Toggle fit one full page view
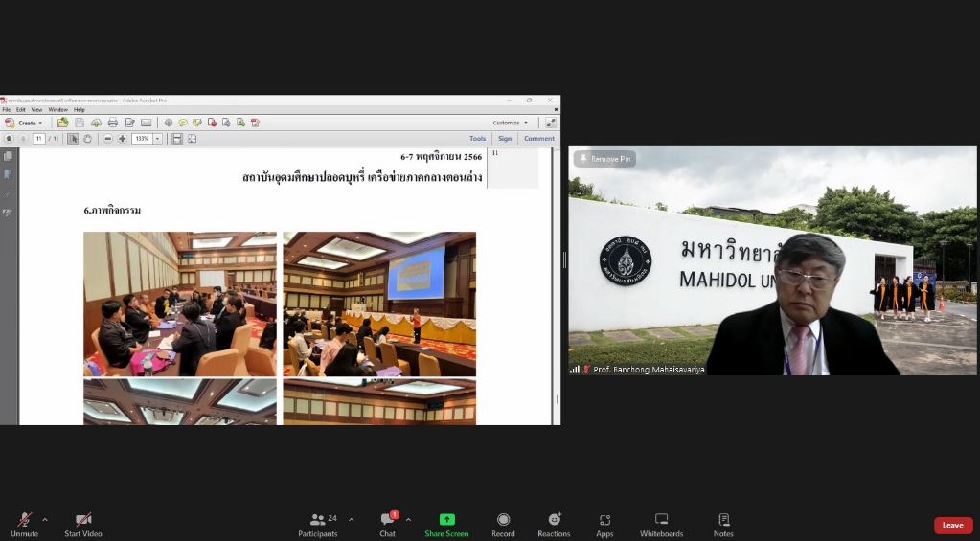This screenshot has width=980, height=541. point(192,139)
